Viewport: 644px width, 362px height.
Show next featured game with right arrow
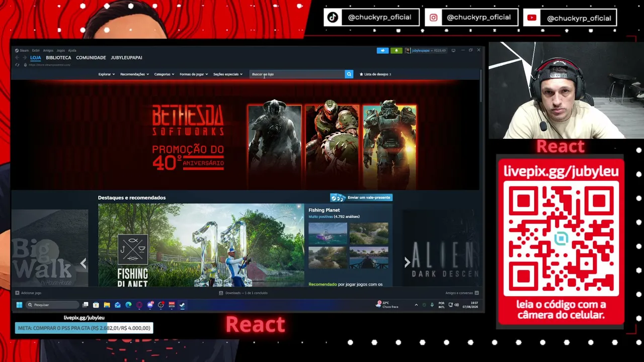tap(407, 262)
